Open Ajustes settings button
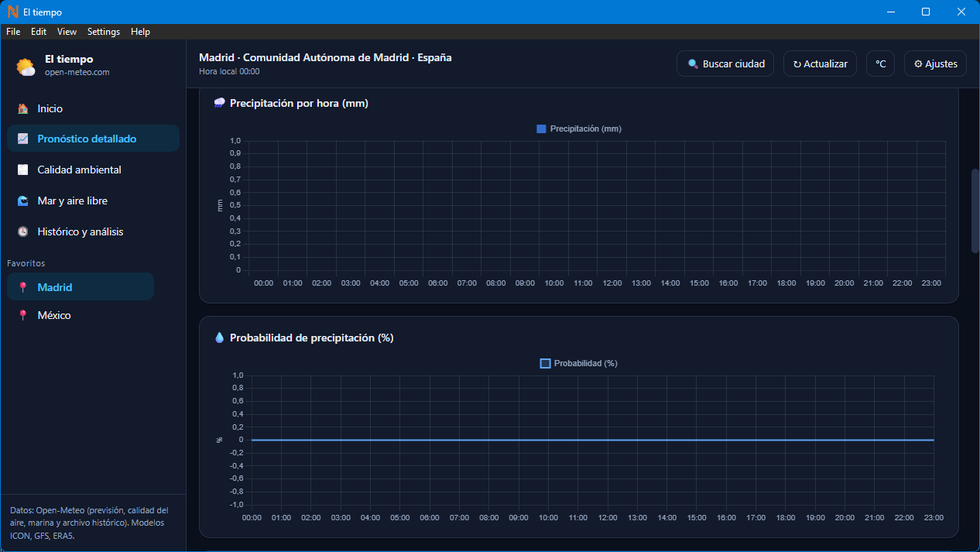This screenshot has height=552, width=980. (x=935, y=64)
